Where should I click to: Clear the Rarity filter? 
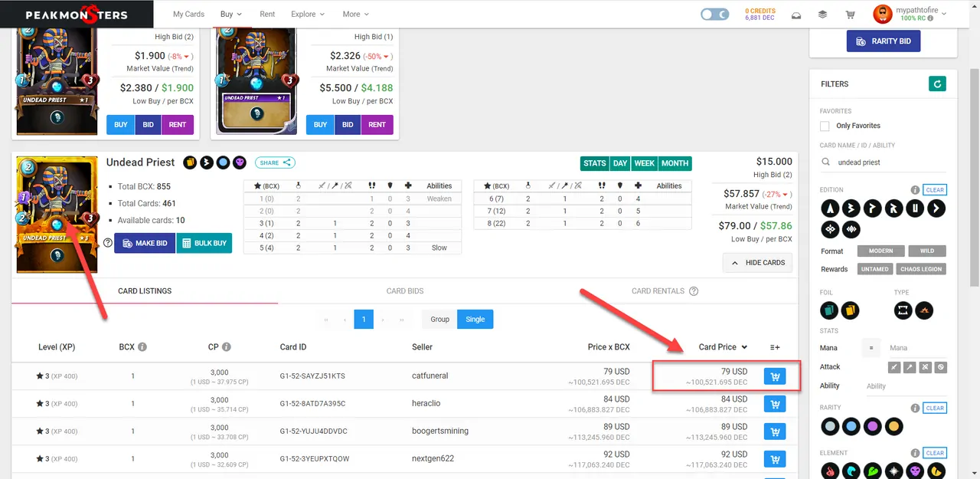click(x=935, y=408)
